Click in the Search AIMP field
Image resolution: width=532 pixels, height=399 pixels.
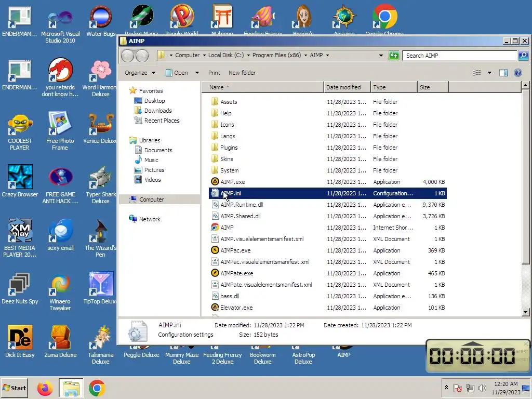460,55
